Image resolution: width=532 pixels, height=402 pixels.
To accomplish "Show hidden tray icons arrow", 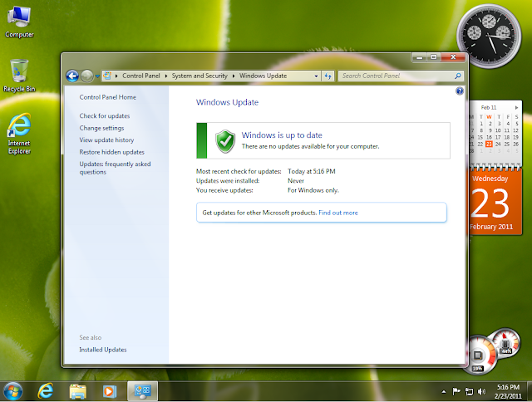I will point(444,392).
